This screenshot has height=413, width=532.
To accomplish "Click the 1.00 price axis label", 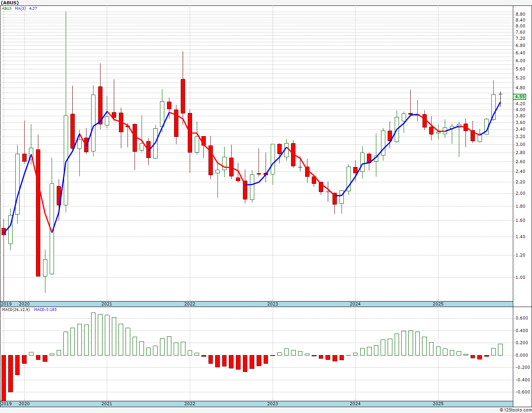I will [x=520, y=277].
